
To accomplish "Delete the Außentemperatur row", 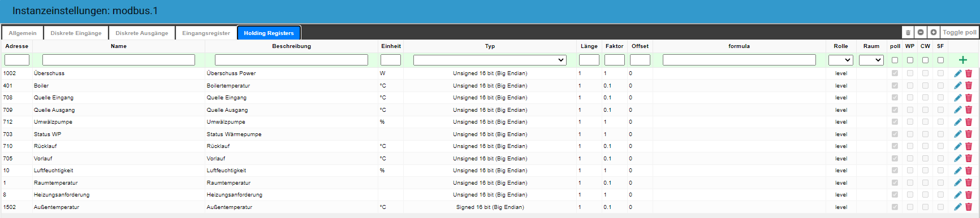I will click(969, 207).
